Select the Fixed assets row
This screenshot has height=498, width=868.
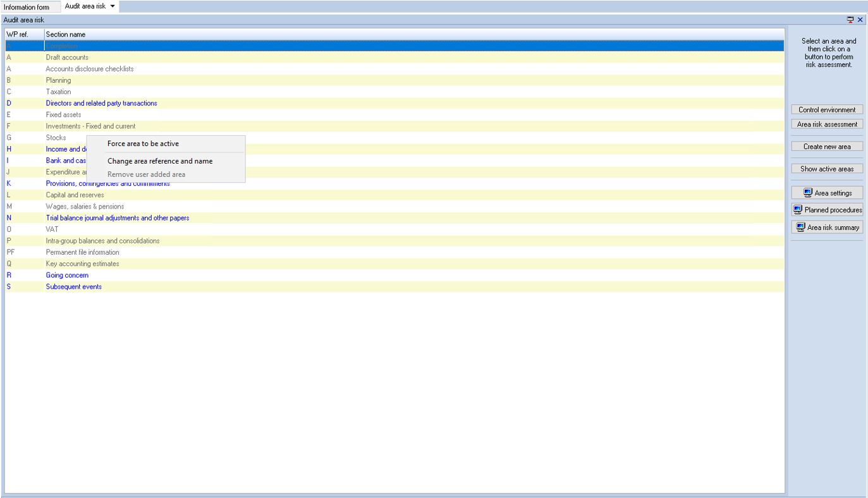point(394,115)
